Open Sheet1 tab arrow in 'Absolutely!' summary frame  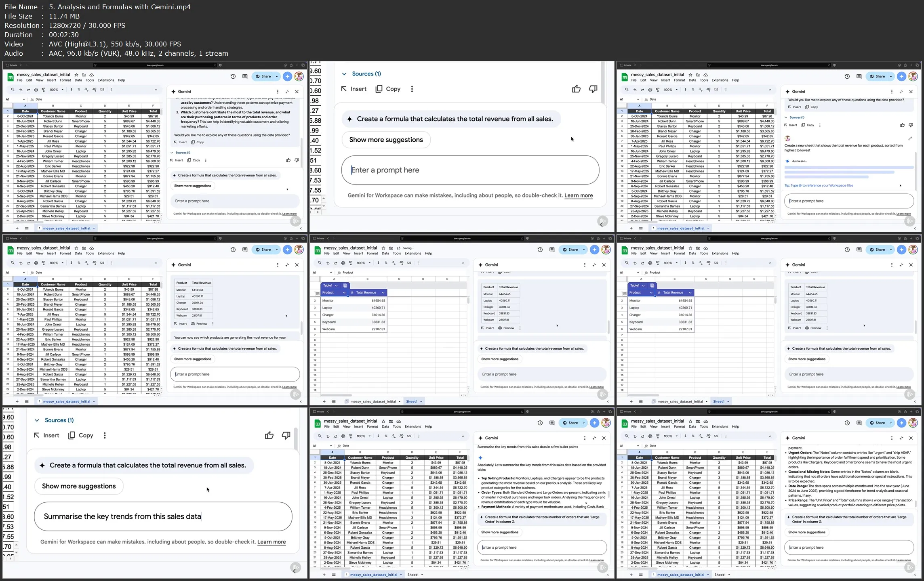tap(422, 575)
